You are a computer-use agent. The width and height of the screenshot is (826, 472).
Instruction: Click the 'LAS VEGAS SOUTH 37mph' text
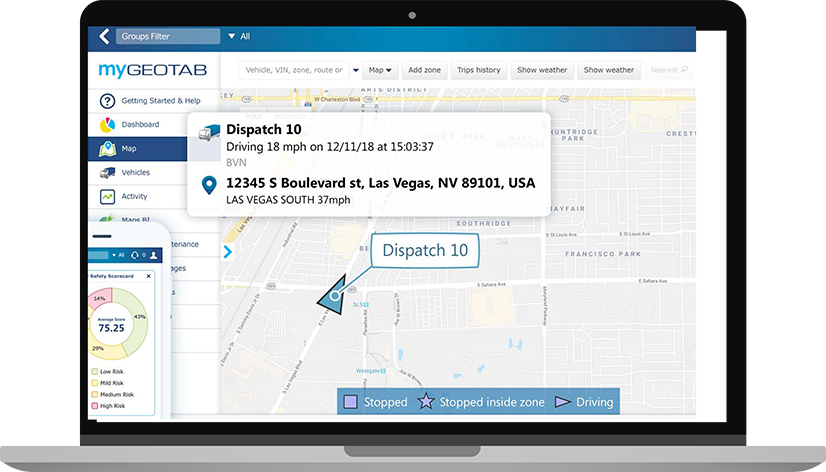[x=288, y=200]
